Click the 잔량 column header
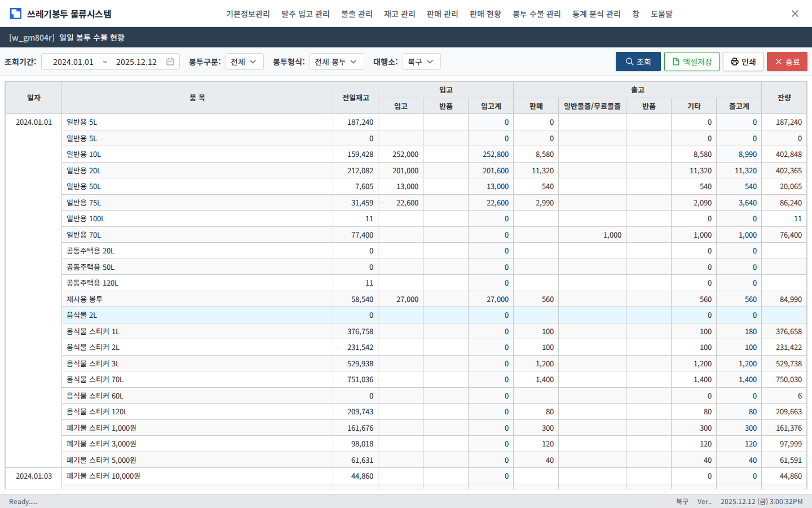This screenshot has width=812, height=508. [784, 98]
